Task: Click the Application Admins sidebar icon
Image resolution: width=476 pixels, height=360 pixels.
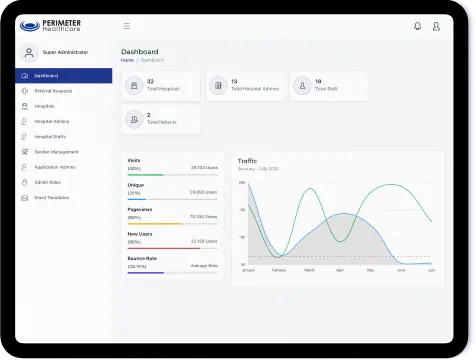Action: pos(24,167)
